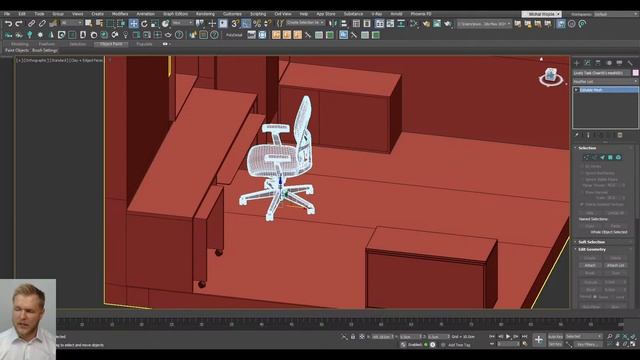The image size is (640, 360).
Task: Open the Rendering menu
Action: tap(205, 14)
